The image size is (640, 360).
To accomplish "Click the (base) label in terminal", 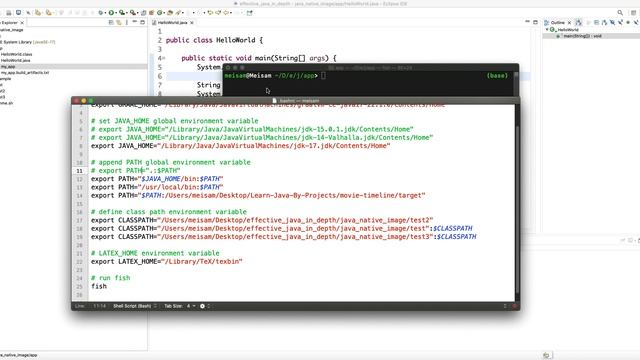I will [x=497, y=76].
